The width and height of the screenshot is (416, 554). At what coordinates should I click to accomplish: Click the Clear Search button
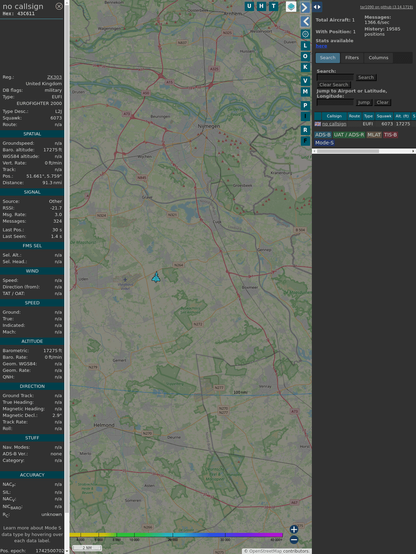click(334, 85)
